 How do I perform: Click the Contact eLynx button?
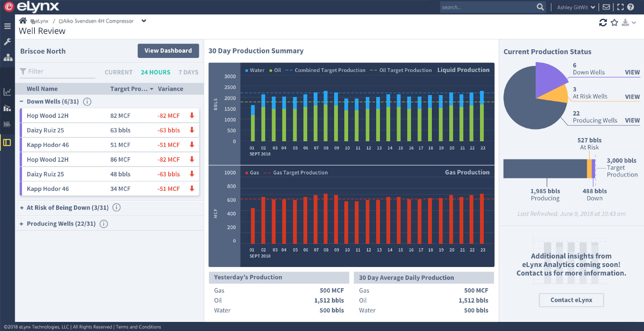(x=571, y=300)
